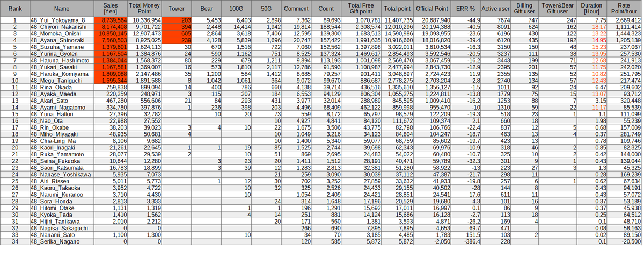Click the 100G column header

click(236, 9)
